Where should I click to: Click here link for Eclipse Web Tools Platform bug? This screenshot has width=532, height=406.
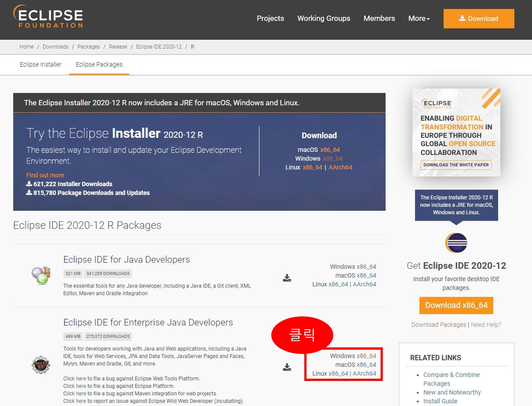[x=81, y=379]
